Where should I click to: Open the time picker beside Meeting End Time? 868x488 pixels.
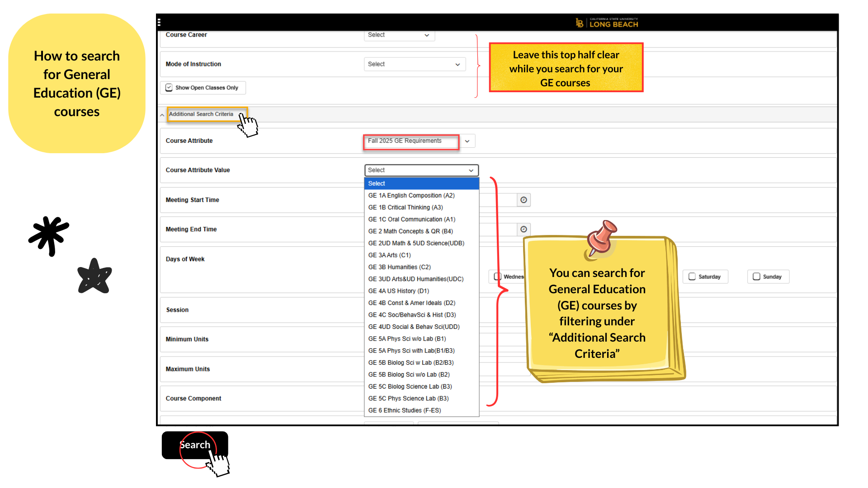click(524, 229)
